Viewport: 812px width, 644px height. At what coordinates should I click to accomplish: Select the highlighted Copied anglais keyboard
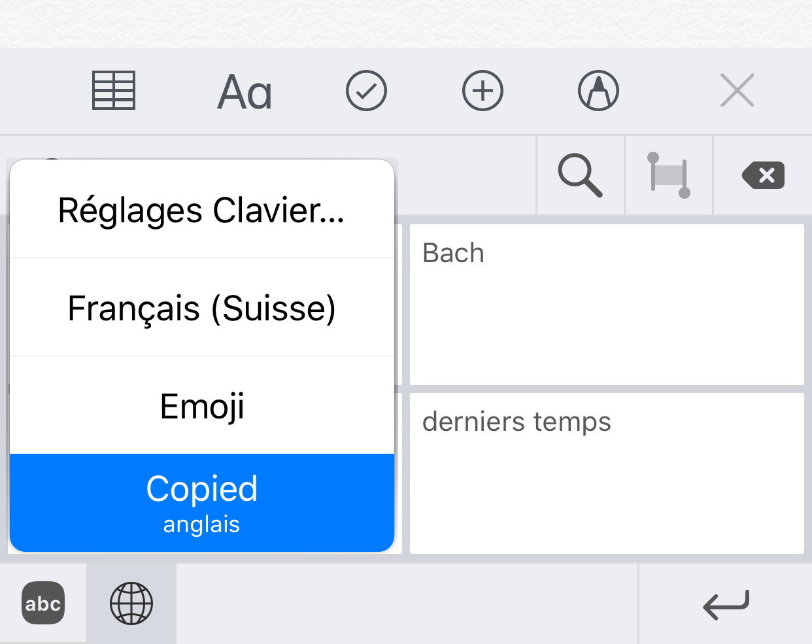pyautogui.click(x=202, y=503)
